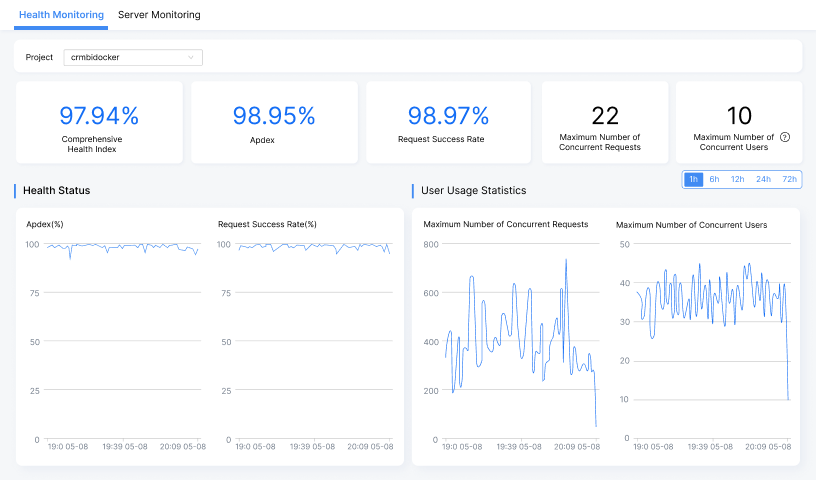Select the 1h time range
The width and height of the screenshot is (816, 480).
pos(693,179)
